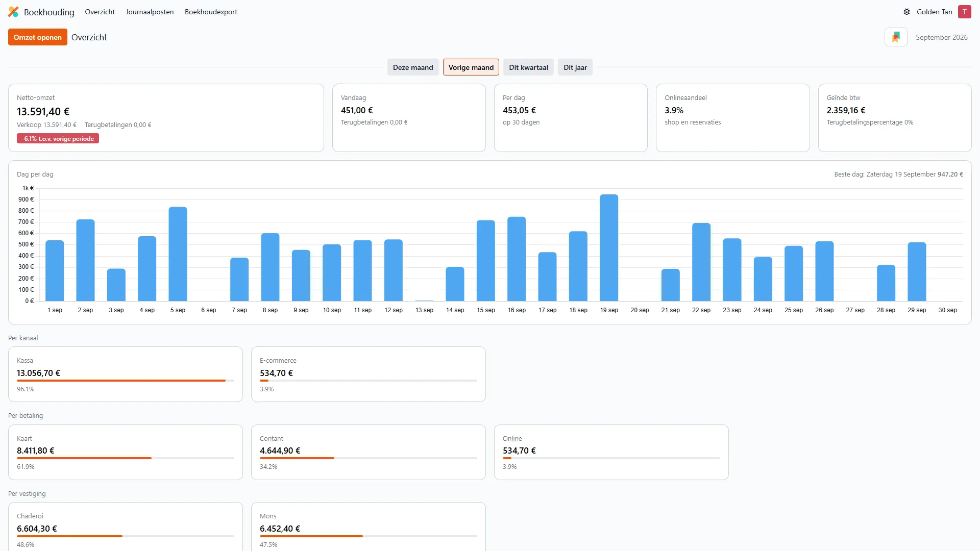Click the Overzicht page heading
The image size is (980, 551).
89,37
